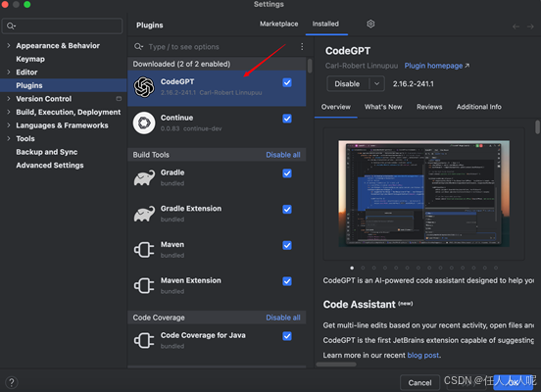Screen dimensions: 541x392
Task: Select the second screenshot carousel dot
Action: [x=363, y=268]
